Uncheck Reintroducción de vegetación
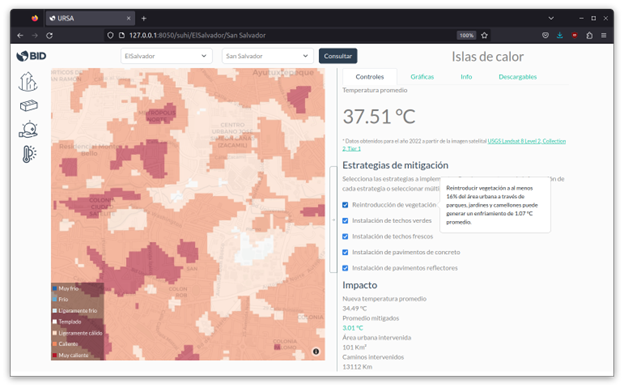 tap(345, 205)
